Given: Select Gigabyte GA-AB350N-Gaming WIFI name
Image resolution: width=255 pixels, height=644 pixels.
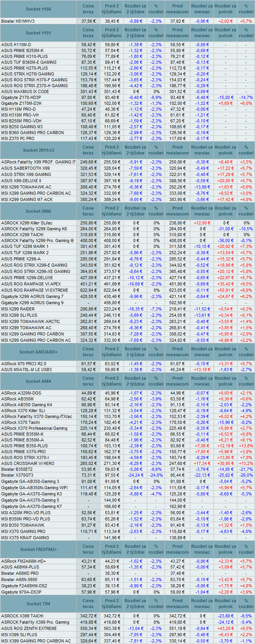Looking at the screenshot, I should point(34,488).
